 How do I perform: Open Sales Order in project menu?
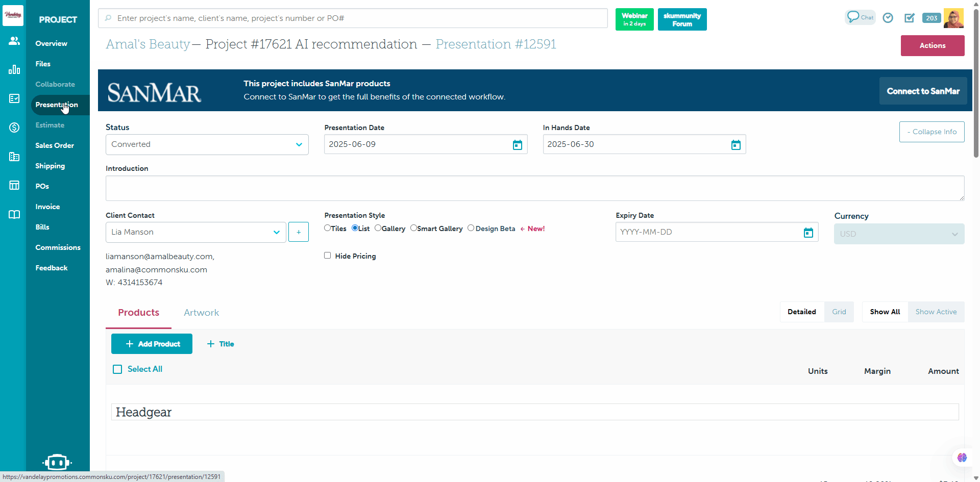[x=55, y=145]
